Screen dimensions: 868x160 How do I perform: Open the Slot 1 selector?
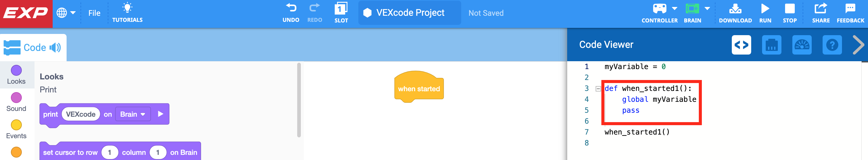341,8
